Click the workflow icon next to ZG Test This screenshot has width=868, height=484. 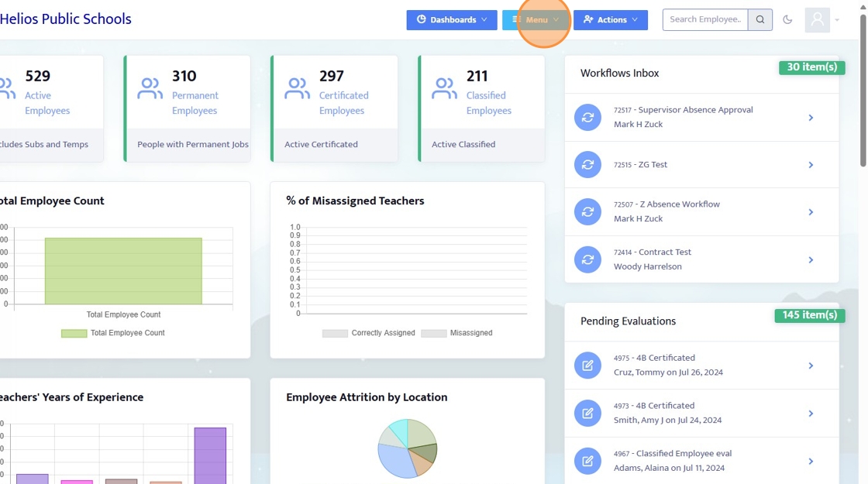587,165
